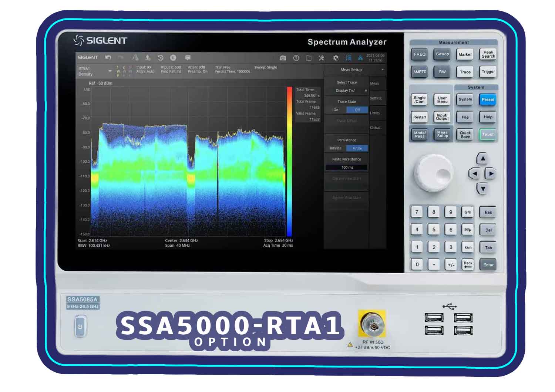Open the file document icon in the toolbar
This screenshot has height=392, width=555.
[309, 58]
